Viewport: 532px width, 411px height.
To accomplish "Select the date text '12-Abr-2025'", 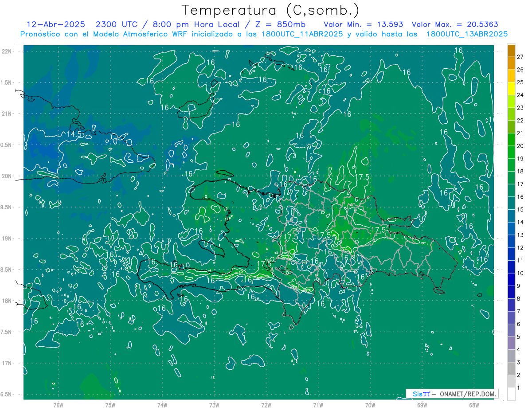I will click(x=57, y=24).
